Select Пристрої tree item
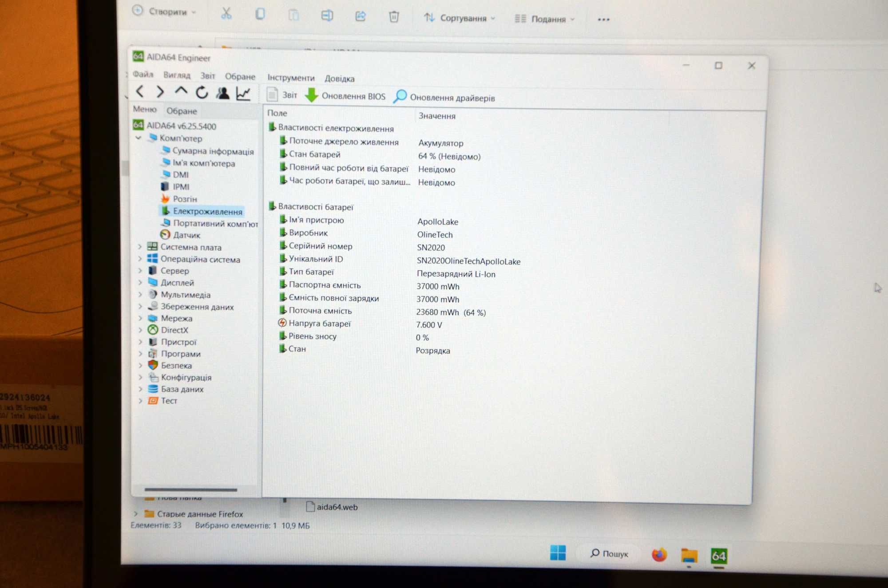The image size is (888, 588). [x=172, y=342]
